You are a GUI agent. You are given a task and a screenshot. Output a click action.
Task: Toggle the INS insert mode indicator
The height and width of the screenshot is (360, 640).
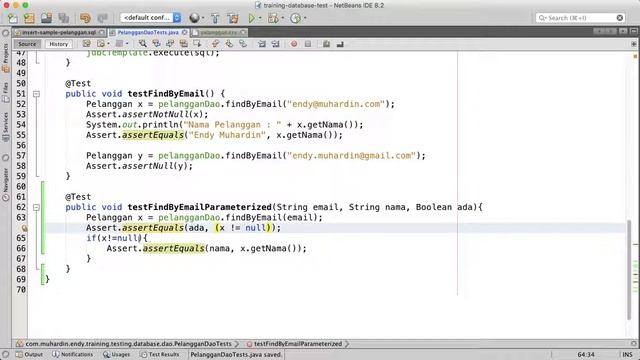tap(627, 354)
